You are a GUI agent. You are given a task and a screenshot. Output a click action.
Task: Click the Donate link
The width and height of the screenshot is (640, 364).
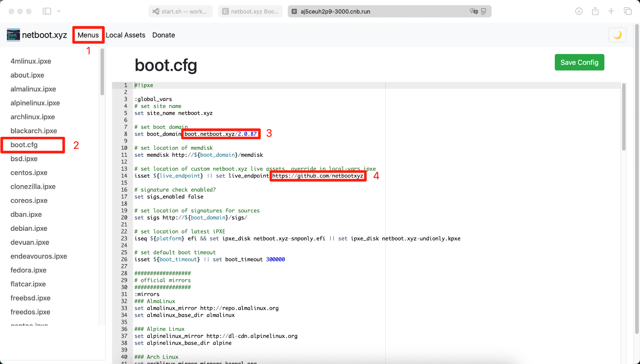click(164, 35)
